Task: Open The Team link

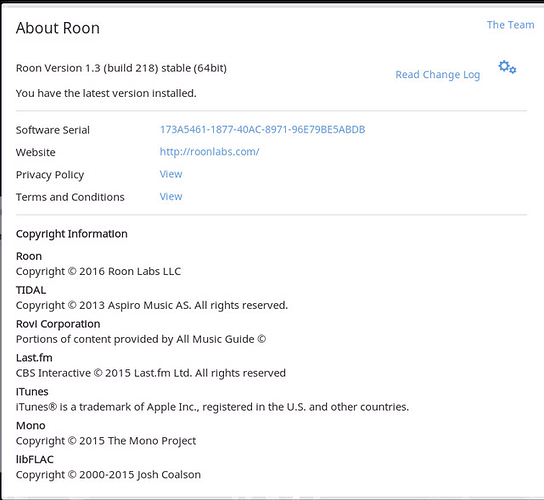Action: [510, 25]
